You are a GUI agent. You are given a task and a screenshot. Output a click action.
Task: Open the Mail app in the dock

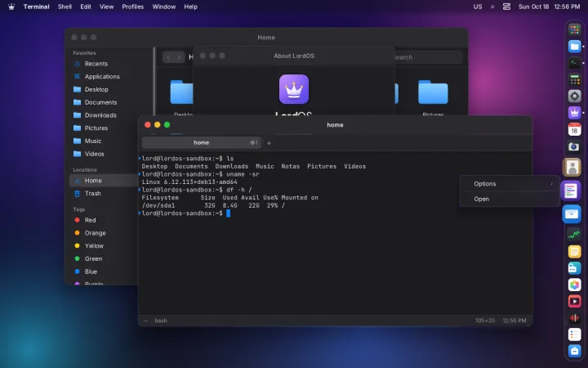(x=572, y=214)
